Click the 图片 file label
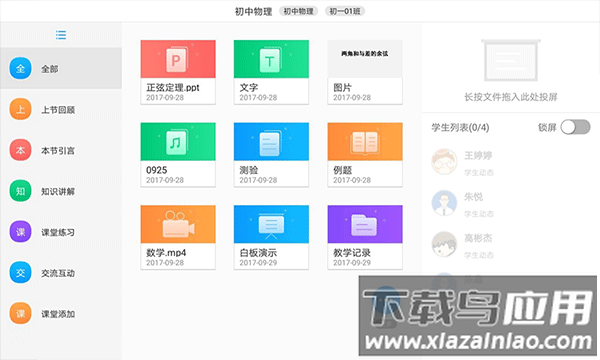600x360 pixels. pyautogui.click(x=342, y=88)
